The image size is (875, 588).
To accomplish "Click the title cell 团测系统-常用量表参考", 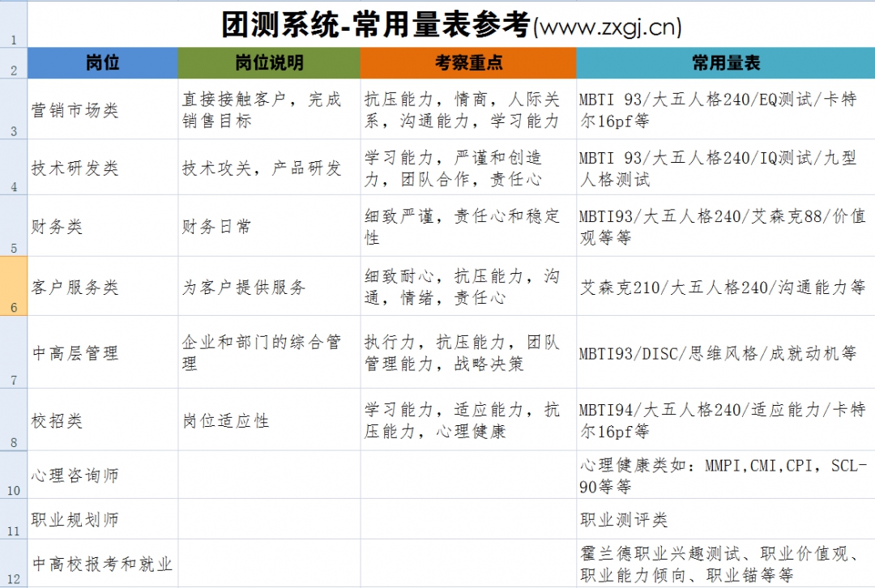I will point(450,25).
